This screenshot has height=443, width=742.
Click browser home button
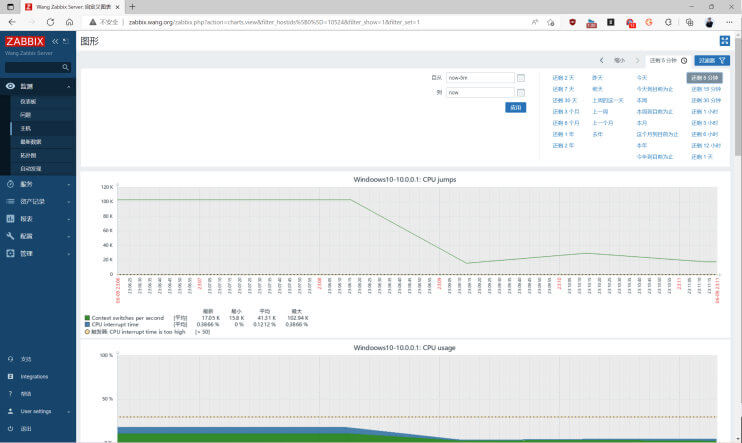(70, 22)
